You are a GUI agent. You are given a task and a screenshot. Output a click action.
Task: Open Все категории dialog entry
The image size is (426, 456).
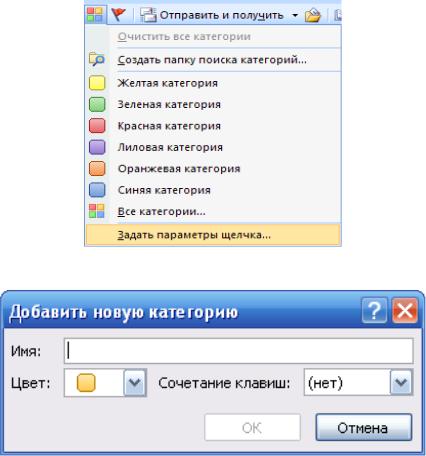(161, 212)
